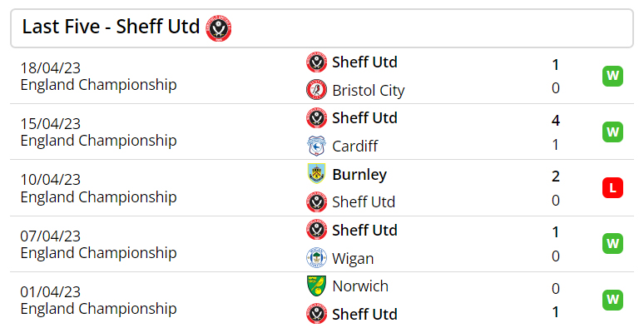Viewport: 644px width, 333px height.
Task: Click the green W badge for Norwich match
Action: [x=612, y=300]
